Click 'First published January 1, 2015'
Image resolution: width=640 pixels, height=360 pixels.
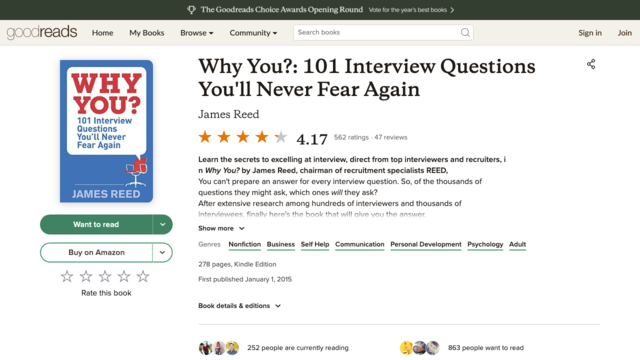[245, 280]
